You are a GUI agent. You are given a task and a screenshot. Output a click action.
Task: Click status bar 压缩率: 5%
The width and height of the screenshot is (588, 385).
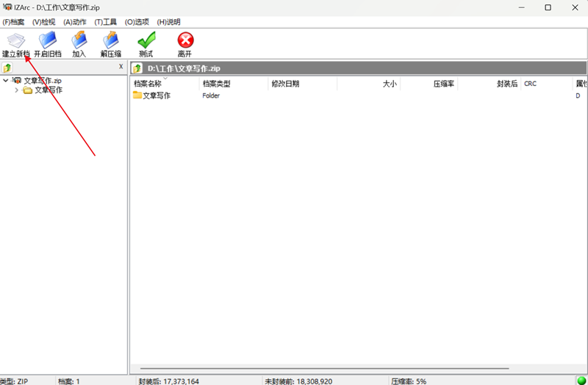(409, 381)
